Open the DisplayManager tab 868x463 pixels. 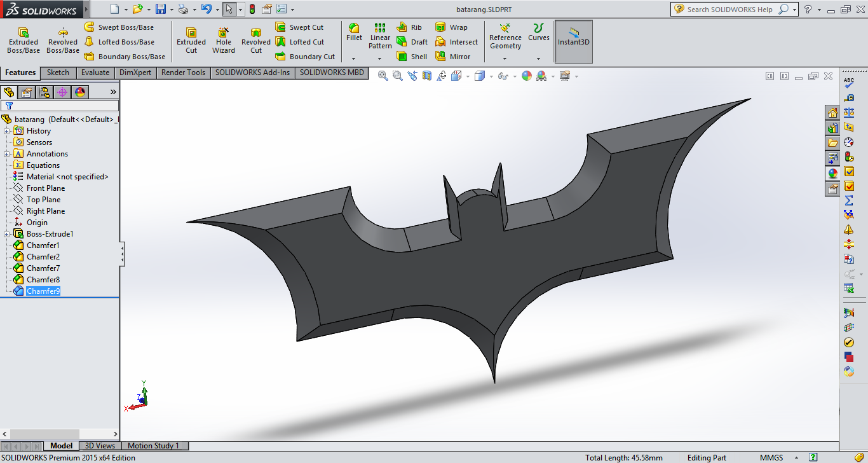click(x=79, y=92)
